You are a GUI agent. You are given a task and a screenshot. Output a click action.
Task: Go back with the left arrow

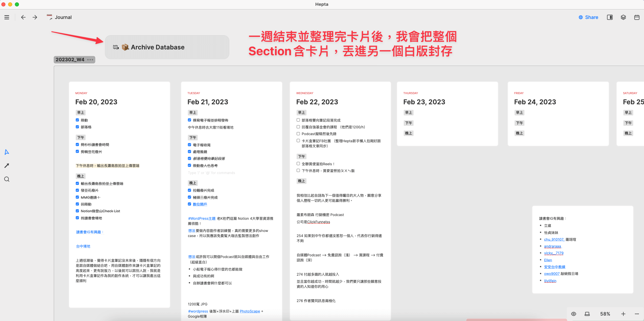23,17
